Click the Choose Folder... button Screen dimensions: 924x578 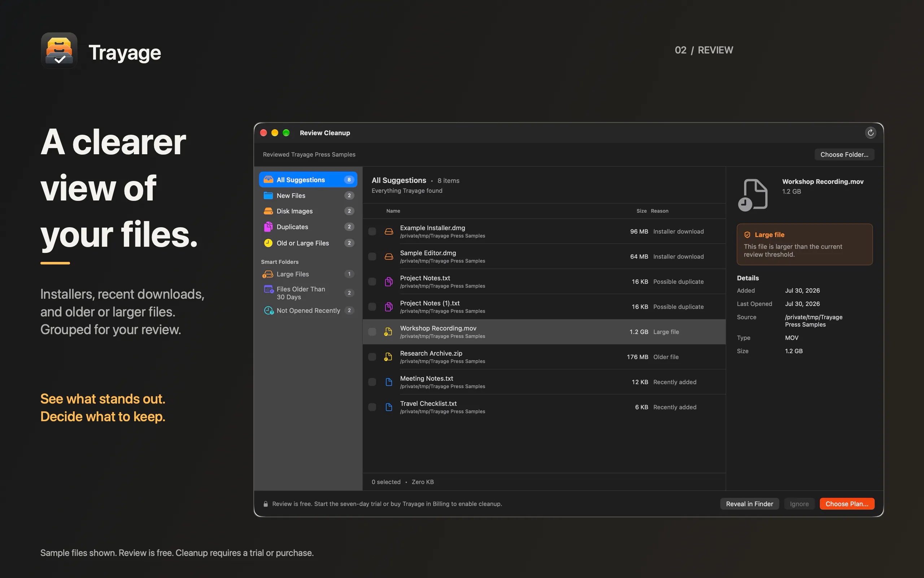(844, 155)
